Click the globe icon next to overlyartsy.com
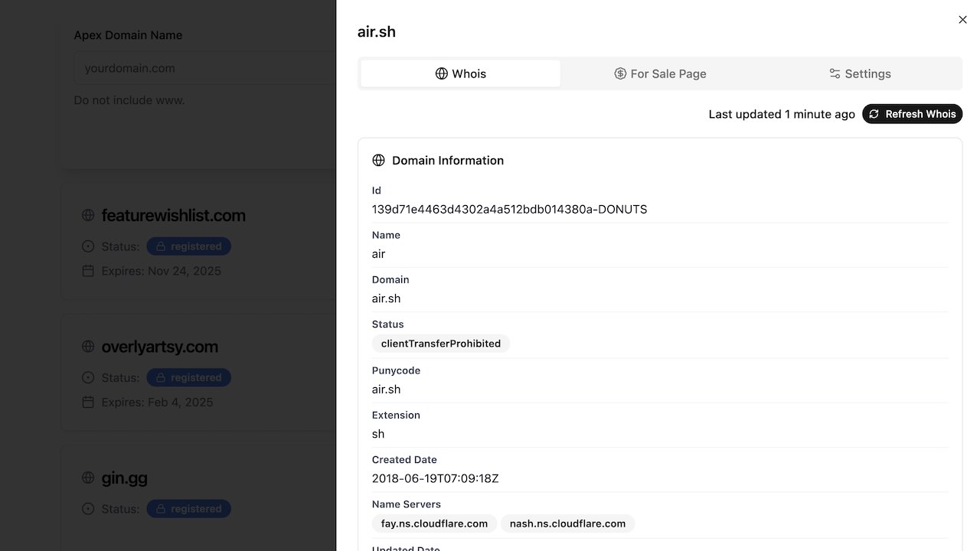980x551 pixels. pos(87,346)
